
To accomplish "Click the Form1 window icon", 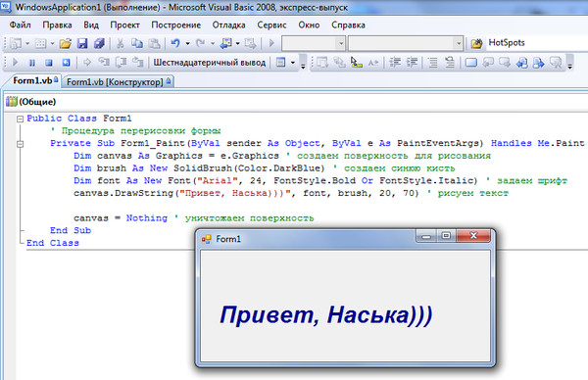I will tap(207, 239).
